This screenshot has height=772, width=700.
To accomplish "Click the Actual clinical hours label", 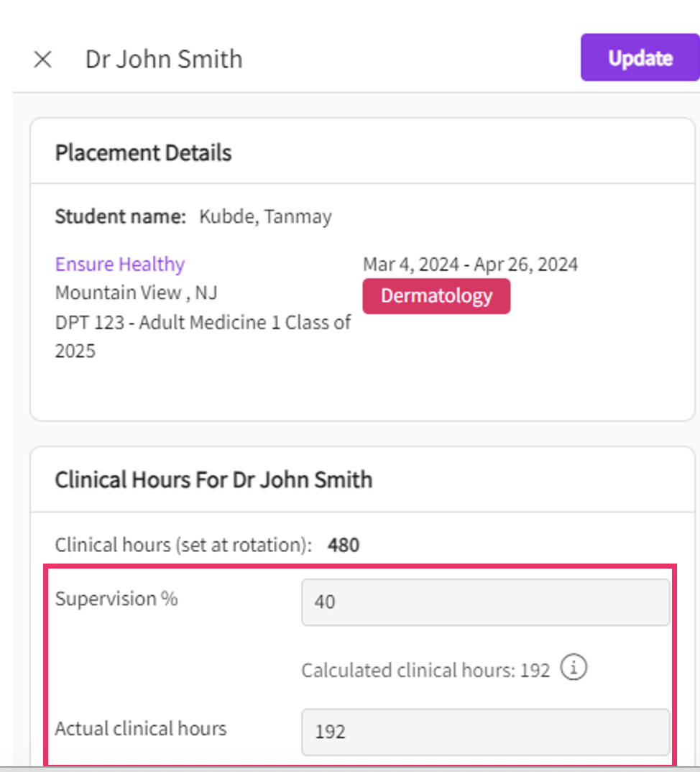I will pyautogui.click(x=140, y=729).
